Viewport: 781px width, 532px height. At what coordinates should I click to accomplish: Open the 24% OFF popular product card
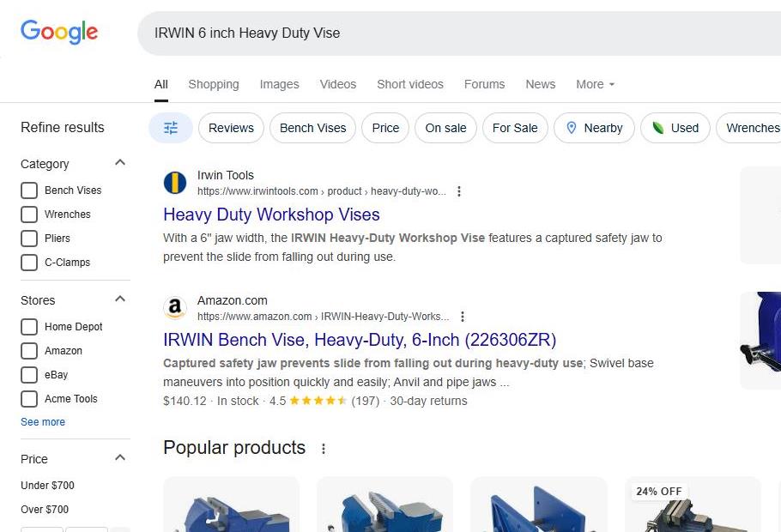[x=693, y=504]
